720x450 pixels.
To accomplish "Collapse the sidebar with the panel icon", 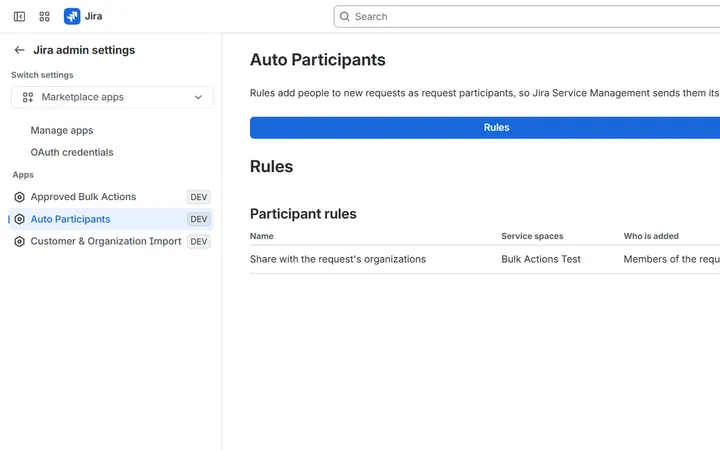I will point(19,17).
